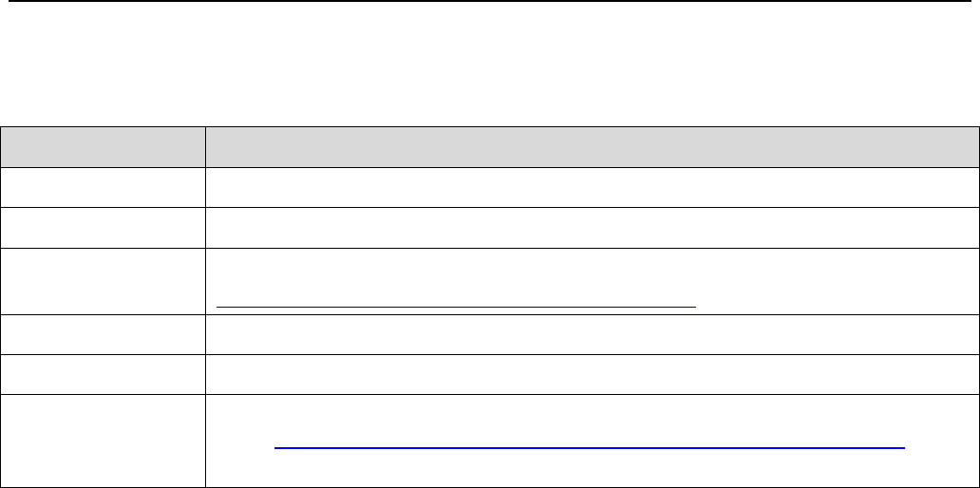The height and width of the screenshot is (488, 980).
Task: Select the fifth white row's left cell
Action: coord(104,375)
